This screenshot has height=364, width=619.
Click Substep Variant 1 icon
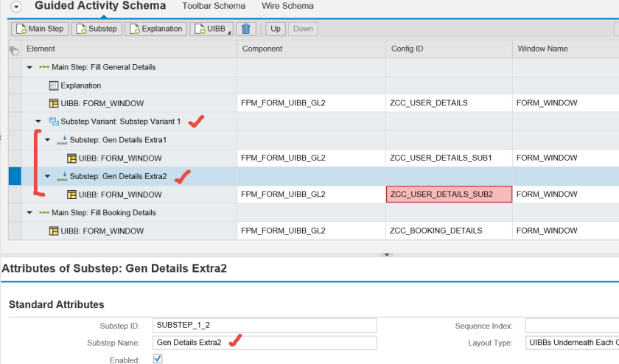[x=54, y=122]
